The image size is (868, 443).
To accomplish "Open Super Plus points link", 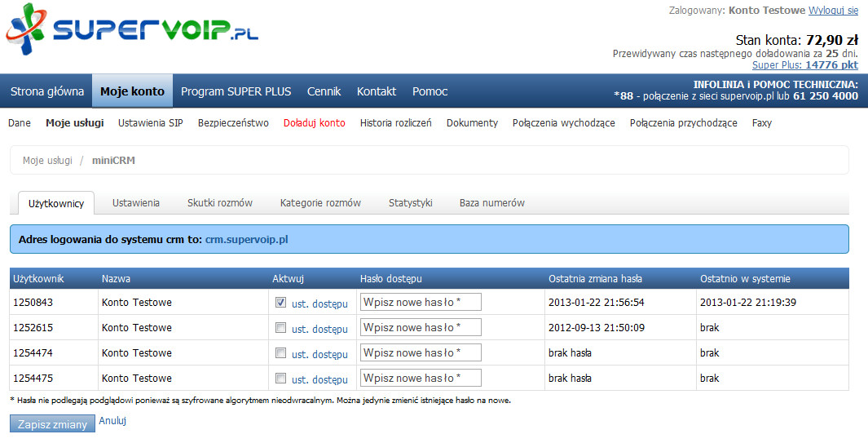I will pyautogui.click(x=805, y=65).
